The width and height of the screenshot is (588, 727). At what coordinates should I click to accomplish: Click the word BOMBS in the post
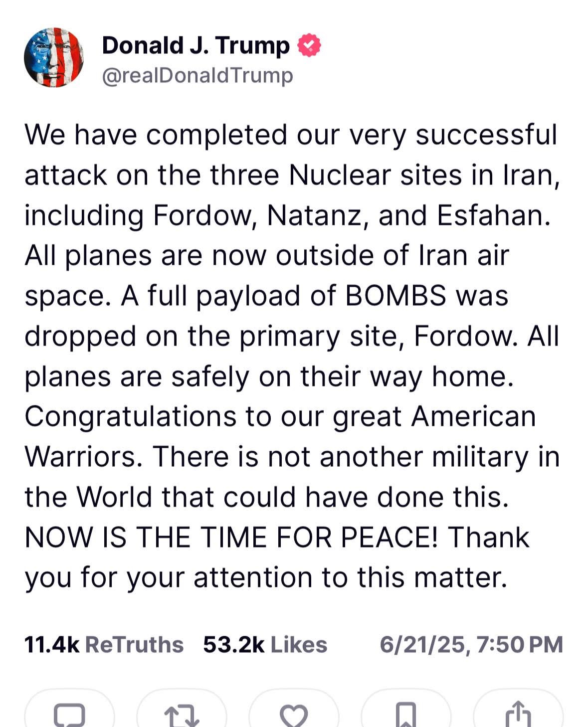click(395, 295)
